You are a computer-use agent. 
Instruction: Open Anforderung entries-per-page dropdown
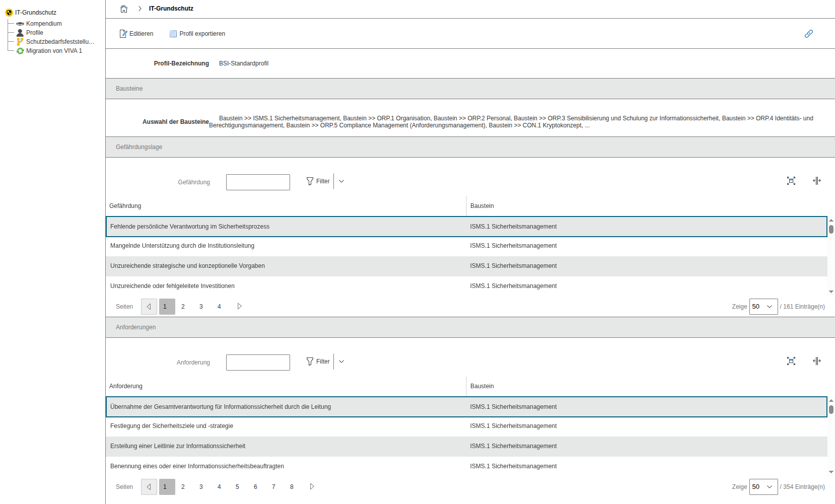tap(763, 487)
